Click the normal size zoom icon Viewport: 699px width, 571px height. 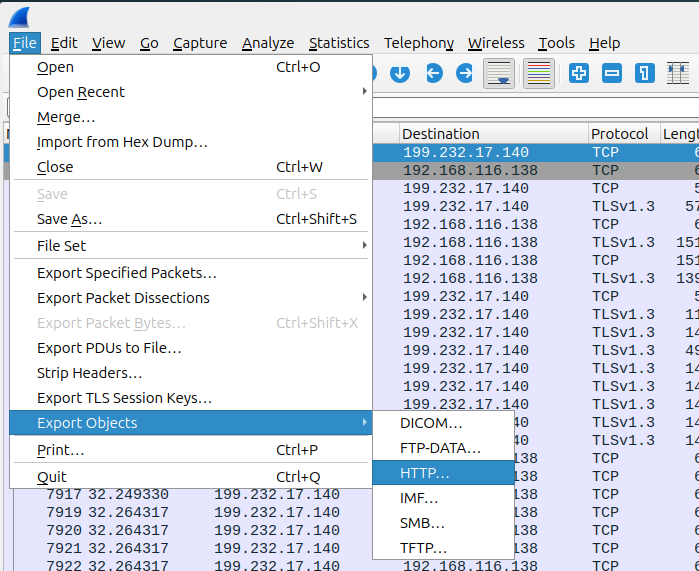[645, 73]
